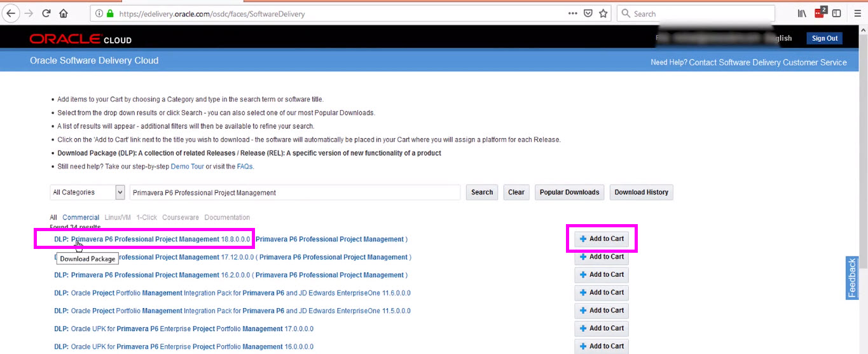
Task: Open DLP Integration Pack 11.5.0.0.0 link
Action: (232, 311)
